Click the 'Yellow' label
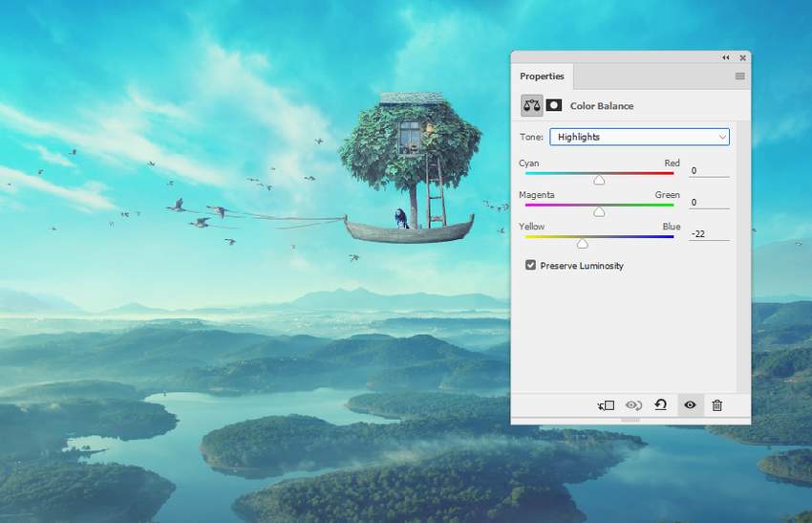The image size is (812, 523). pyautogui.click(x=532, y=227)
